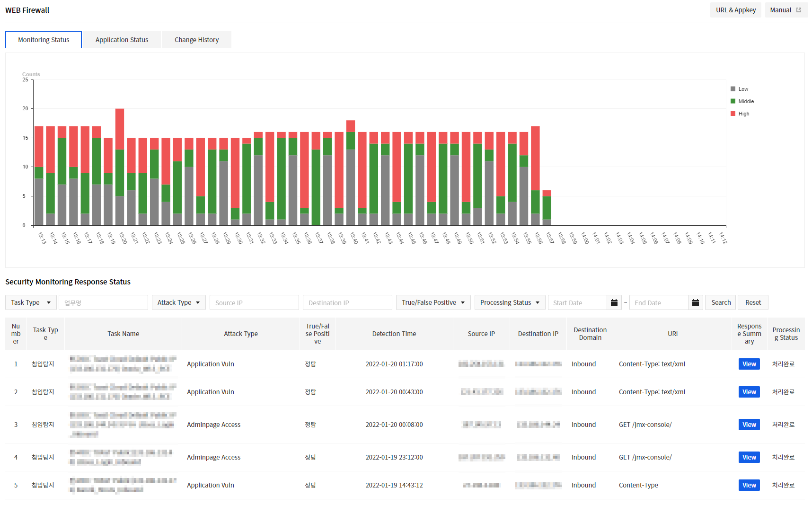Screen dimensions: 812x505
Task: Focus the Destination IP filter field
Action: coord(347,302)
